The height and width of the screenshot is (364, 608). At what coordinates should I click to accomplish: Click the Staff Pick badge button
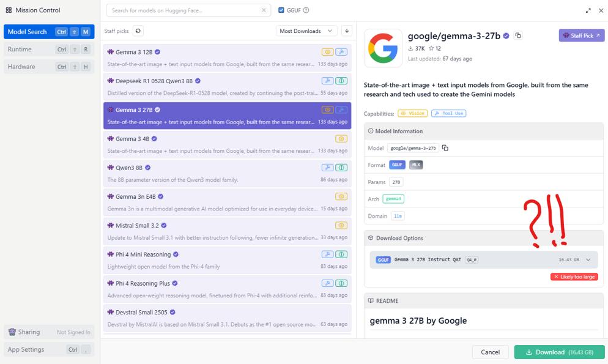point(581,35)
